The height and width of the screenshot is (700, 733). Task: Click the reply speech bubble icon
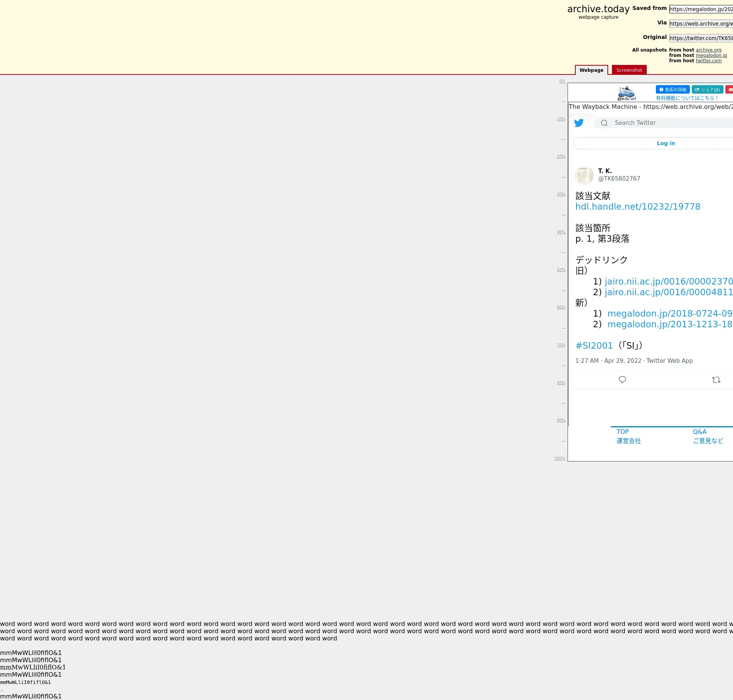click(622, 380)
